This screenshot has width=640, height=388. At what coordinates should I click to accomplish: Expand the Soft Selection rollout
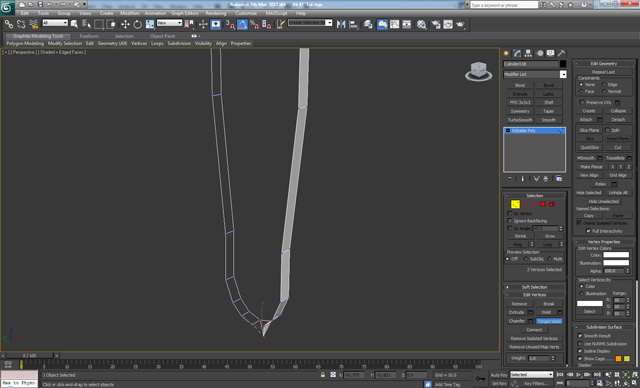tap(534, 287)
